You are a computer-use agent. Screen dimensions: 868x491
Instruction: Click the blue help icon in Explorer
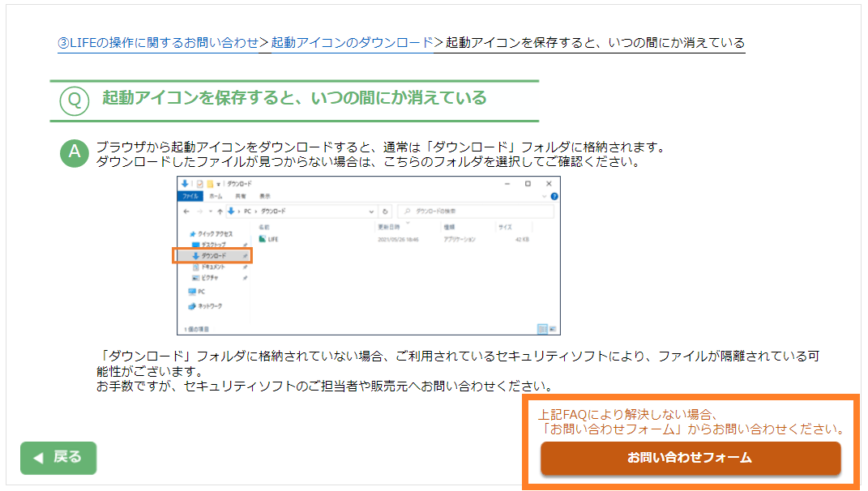coord(554,196)
